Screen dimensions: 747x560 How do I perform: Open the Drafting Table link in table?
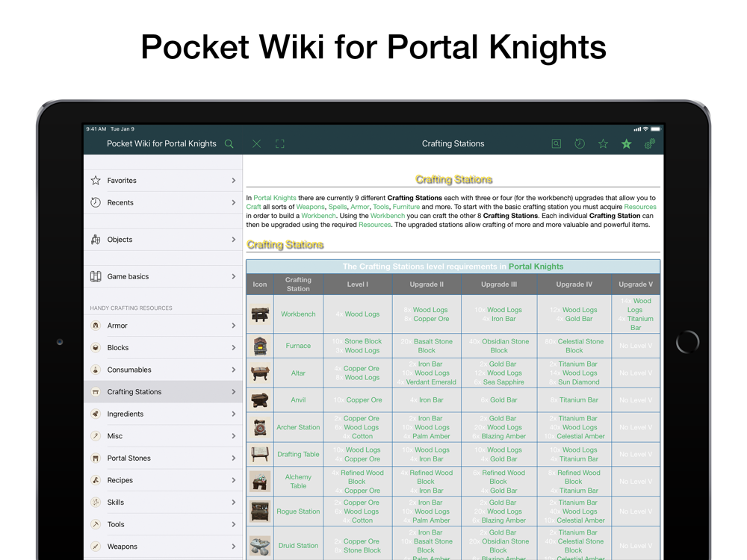click(298, 454)
